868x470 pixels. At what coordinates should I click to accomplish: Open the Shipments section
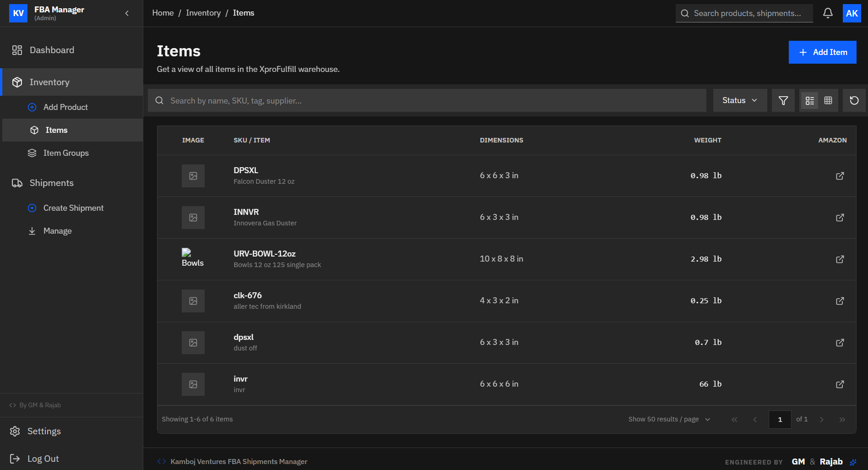click(72, 183)
